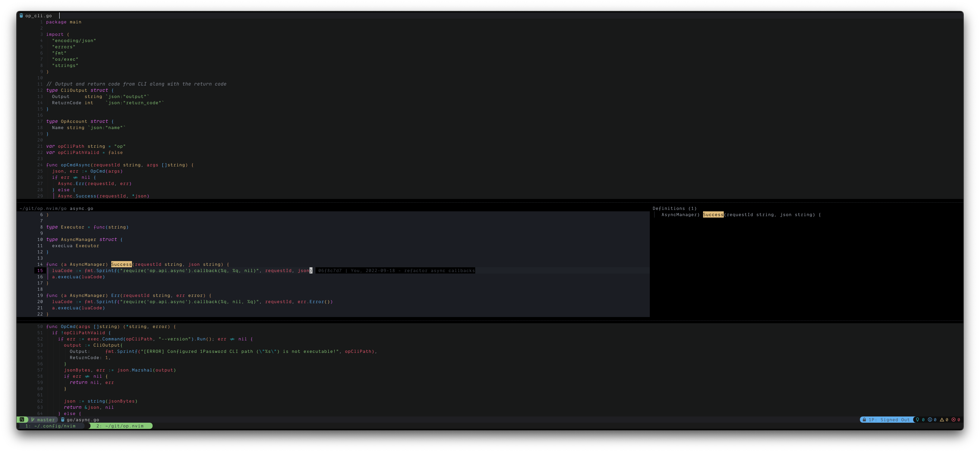The width and height of the screenshot is (980, 452).
Task: Click the git branch icon beside master
Action: (x=33, y=420)
